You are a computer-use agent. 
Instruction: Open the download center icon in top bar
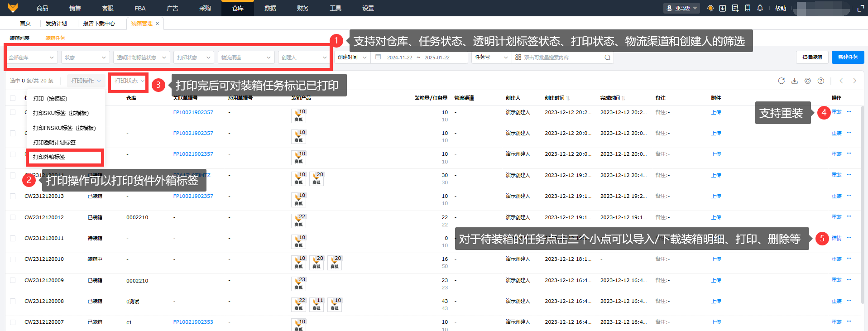click(723, 8)
